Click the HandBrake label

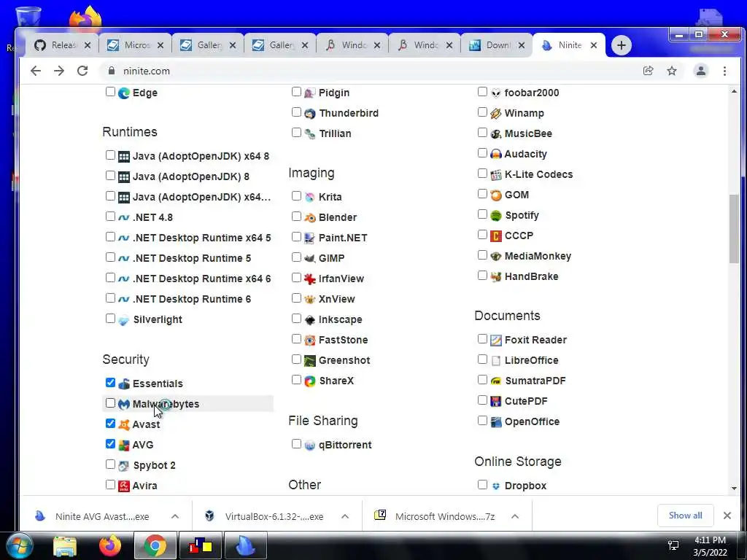pos(531,276)
